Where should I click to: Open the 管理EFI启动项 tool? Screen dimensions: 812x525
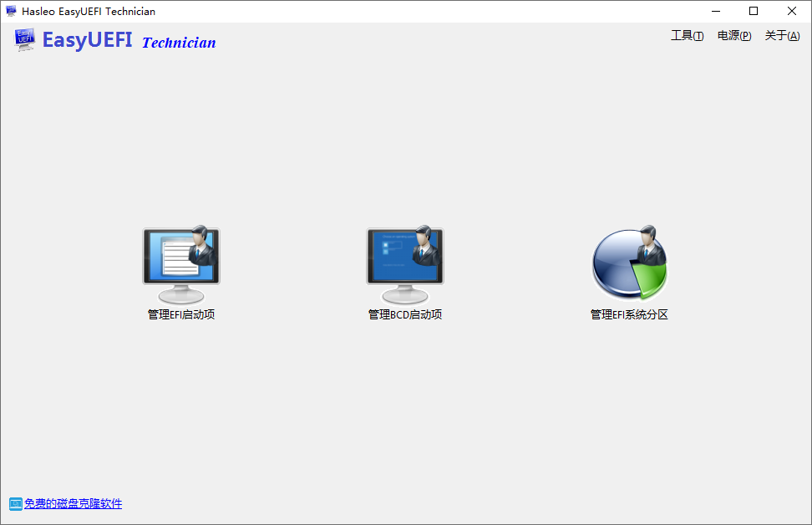pos(180,261)
